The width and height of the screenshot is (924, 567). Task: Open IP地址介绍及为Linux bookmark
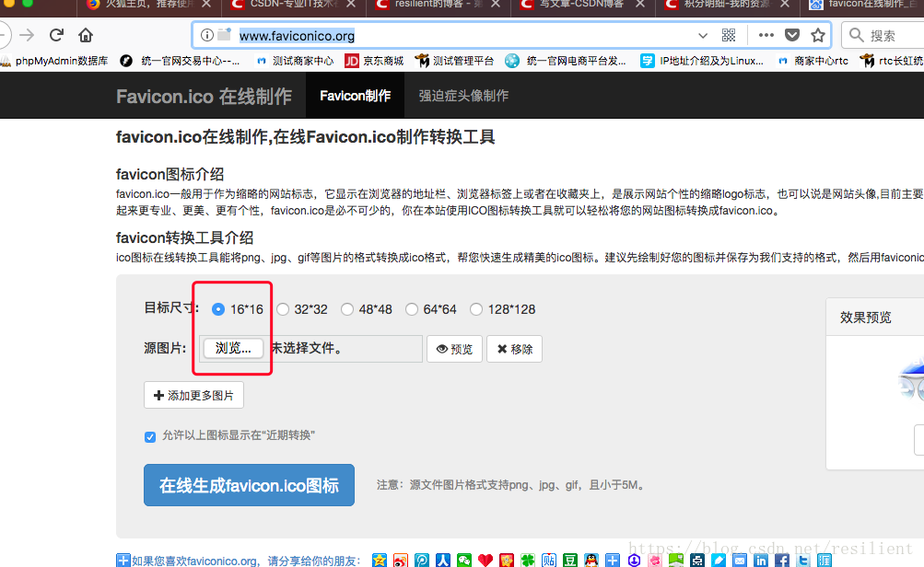click(x=702, y=61)
